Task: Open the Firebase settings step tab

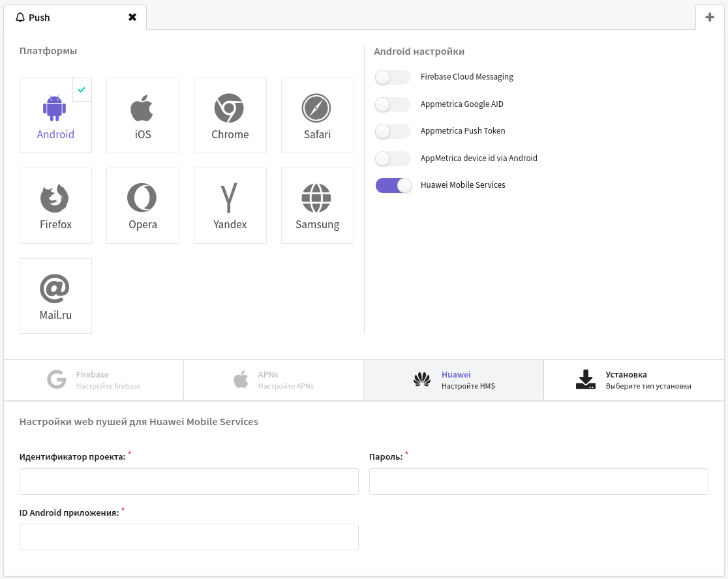Action: coord(93,379)
